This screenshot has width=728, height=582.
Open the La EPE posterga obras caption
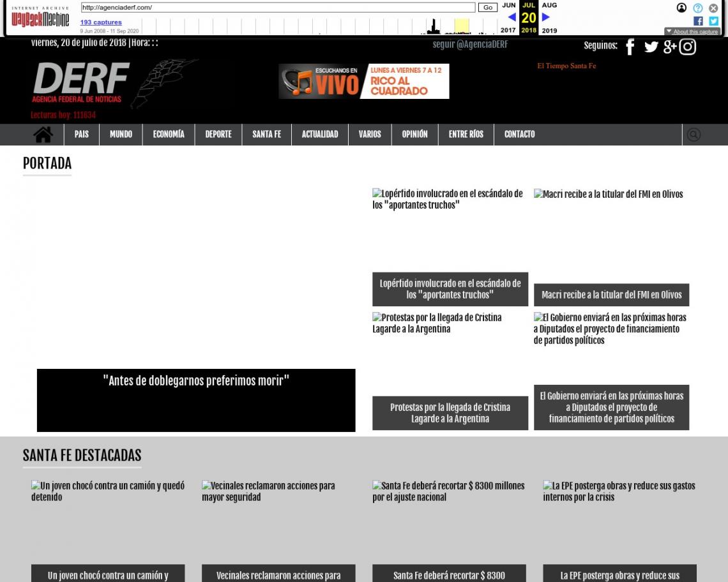coord(620,573)
